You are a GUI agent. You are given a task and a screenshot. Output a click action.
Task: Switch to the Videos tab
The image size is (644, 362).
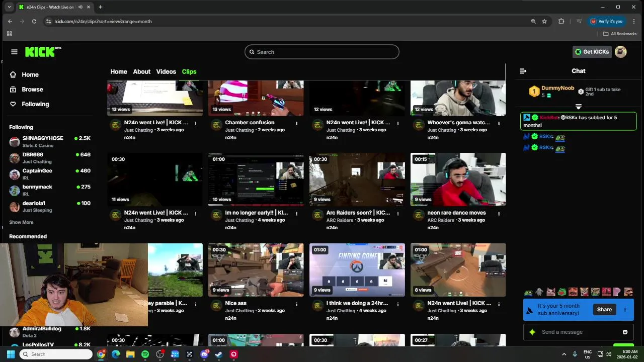click(x=166, y=71)
